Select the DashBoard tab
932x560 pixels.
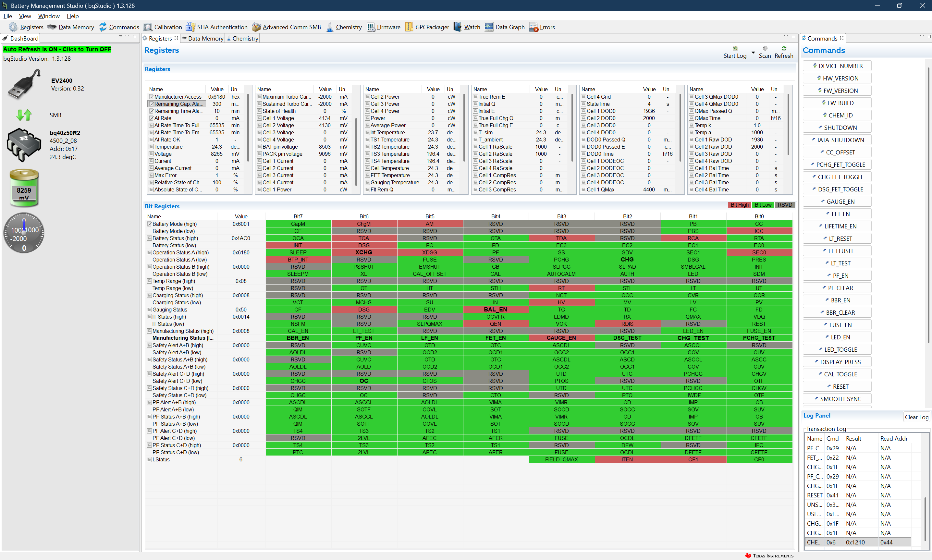pos(20,39)
